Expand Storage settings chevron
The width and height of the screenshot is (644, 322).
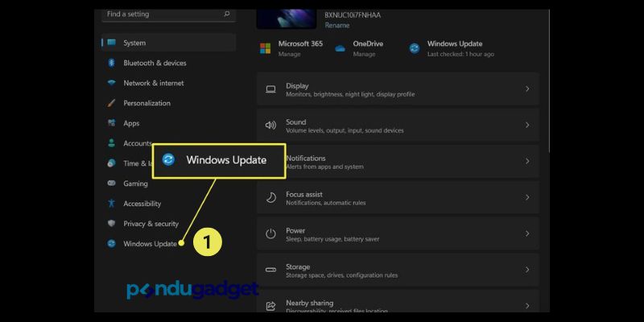pyautogui.click(x=527, y=270)
